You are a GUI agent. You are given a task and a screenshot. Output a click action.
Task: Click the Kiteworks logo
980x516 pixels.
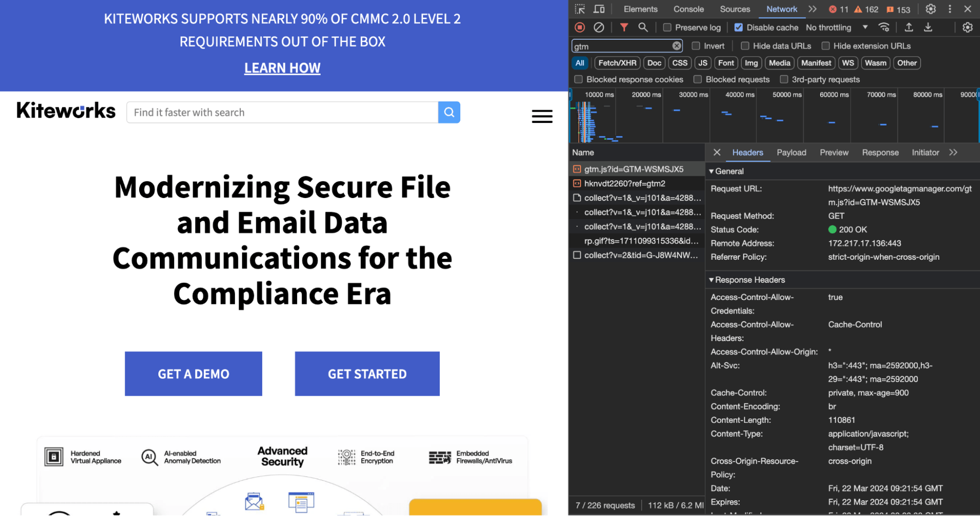click(66, 111)
